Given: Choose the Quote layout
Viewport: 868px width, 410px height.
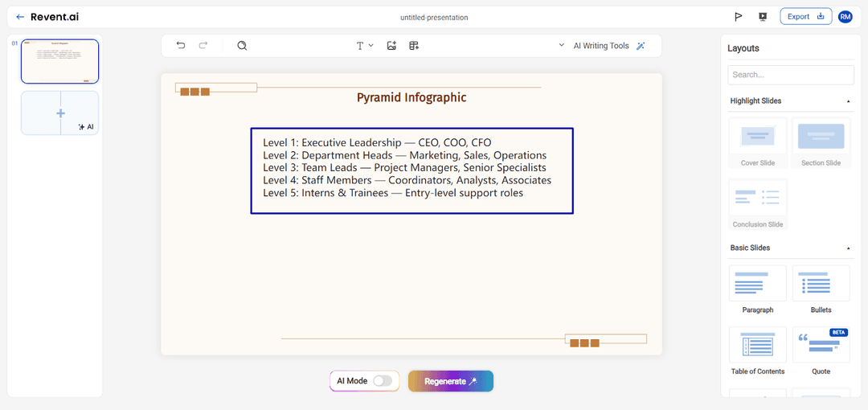Looking at the screenshot, I should point(821,351).
